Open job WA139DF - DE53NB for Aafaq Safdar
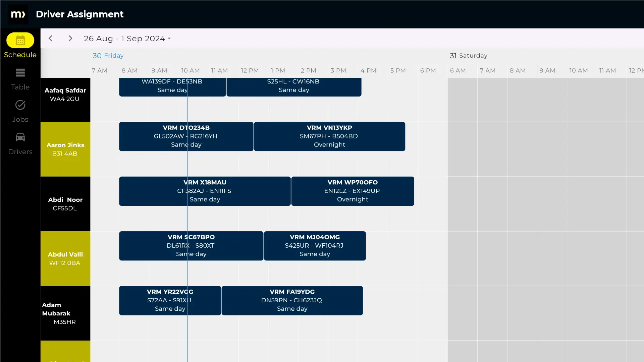 [172, 87]
